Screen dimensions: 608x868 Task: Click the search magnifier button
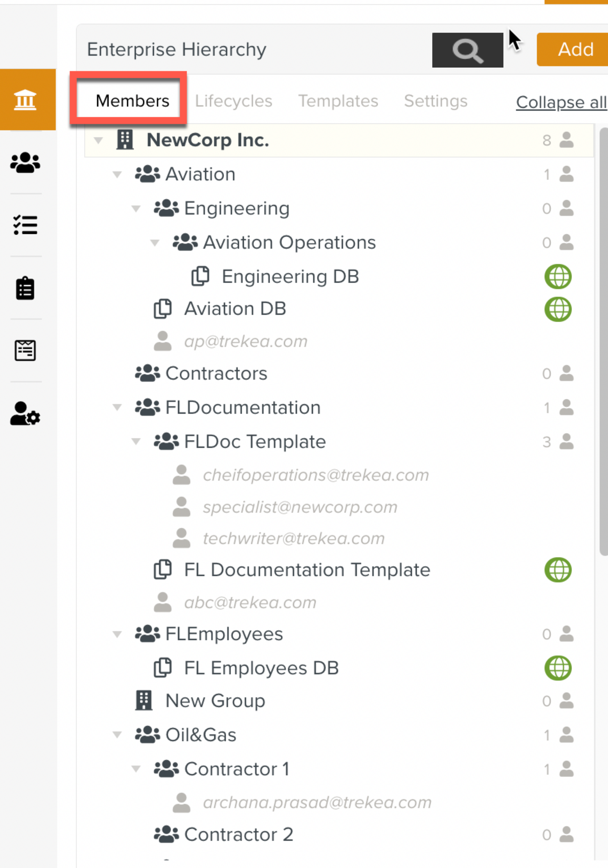[x=467, y=50]
